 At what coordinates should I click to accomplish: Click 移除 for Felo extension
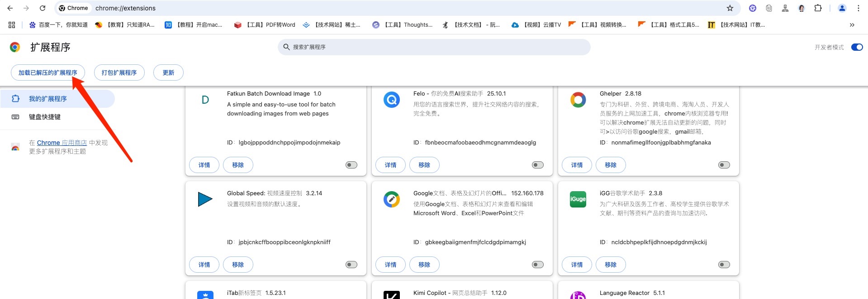pos(424,165)
